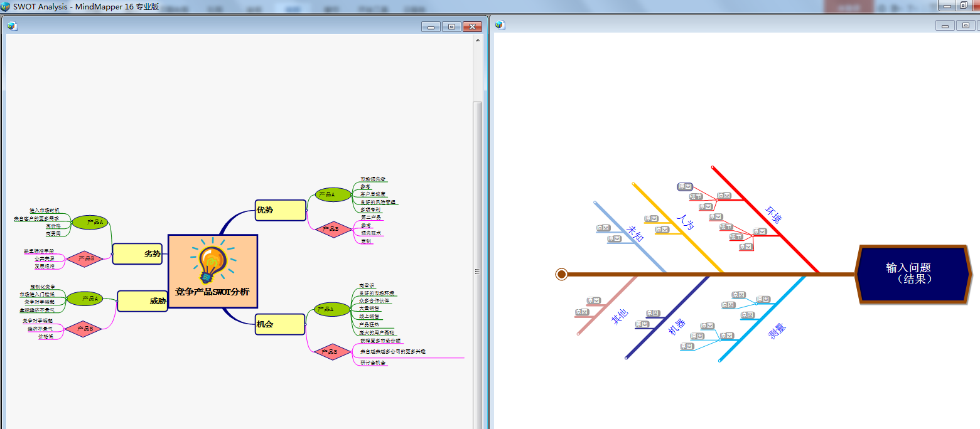Click the fishbone window's document icon
Viewport: 980px width, 429px height.
(500, 25)
